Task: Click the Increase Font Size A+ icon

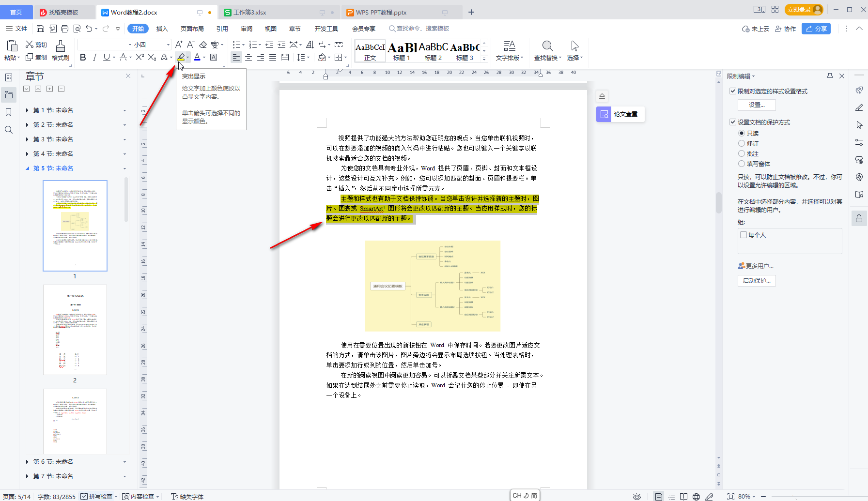Action: coord(179,45)
